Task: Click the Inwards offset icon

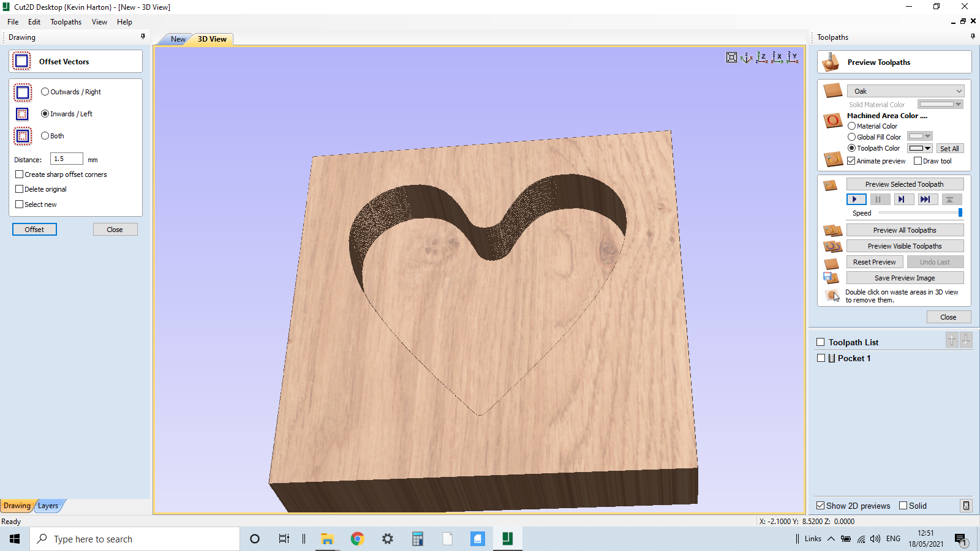Action: click(22, 114)
